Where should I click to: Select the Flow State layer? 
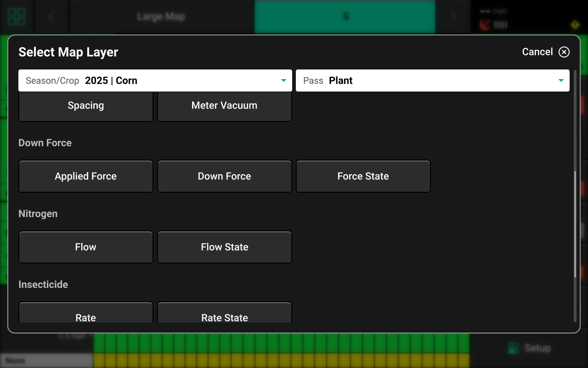(x=225, y=247)
